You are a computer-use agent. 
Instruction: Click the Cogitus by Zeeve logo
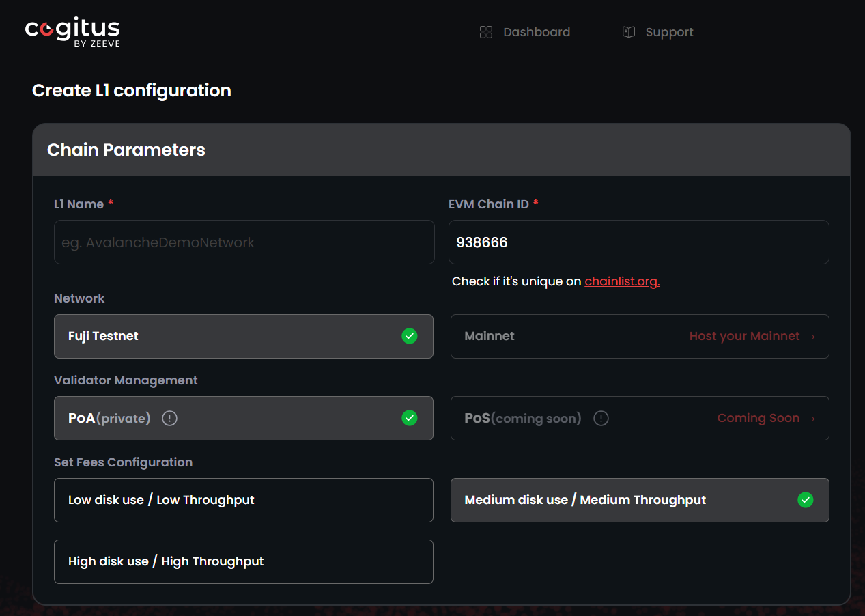72,31
